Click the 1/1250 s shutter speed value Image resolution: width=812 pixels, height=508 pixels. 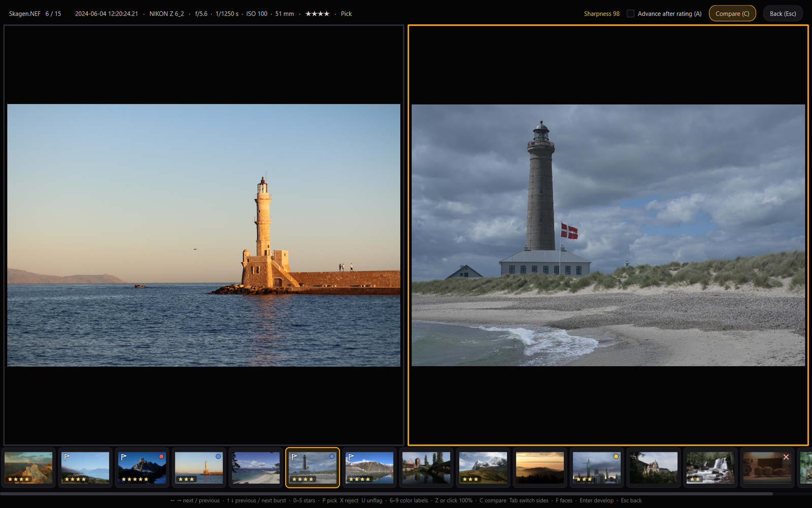click(x=227, y=14)
